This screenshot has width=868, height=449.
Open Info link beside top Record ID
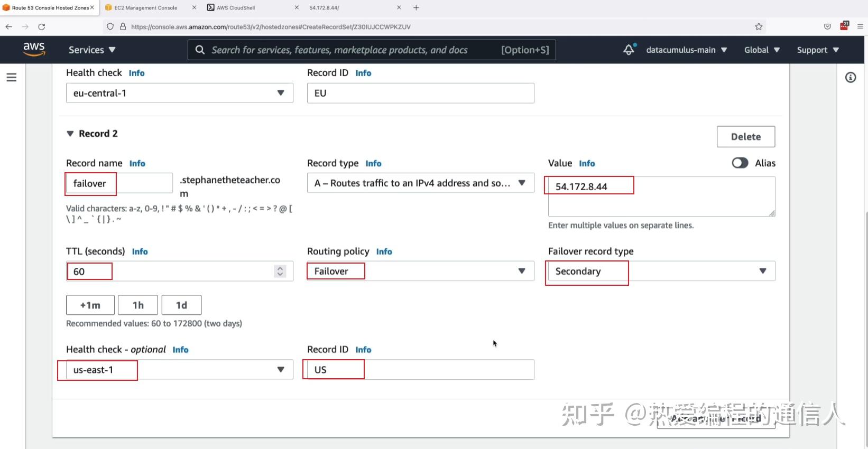[x=364, y=73]
